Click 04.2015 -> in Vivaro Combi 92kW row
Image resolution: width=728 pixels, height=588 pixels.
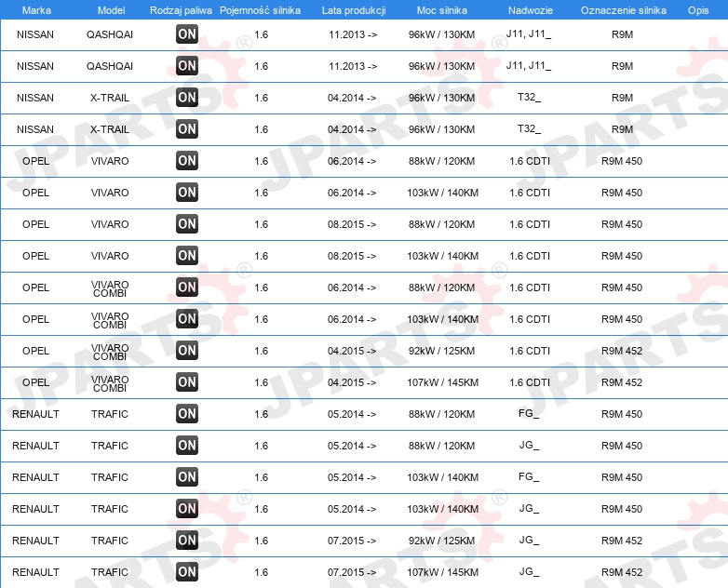pyautogui.click(x=352, y=351)
